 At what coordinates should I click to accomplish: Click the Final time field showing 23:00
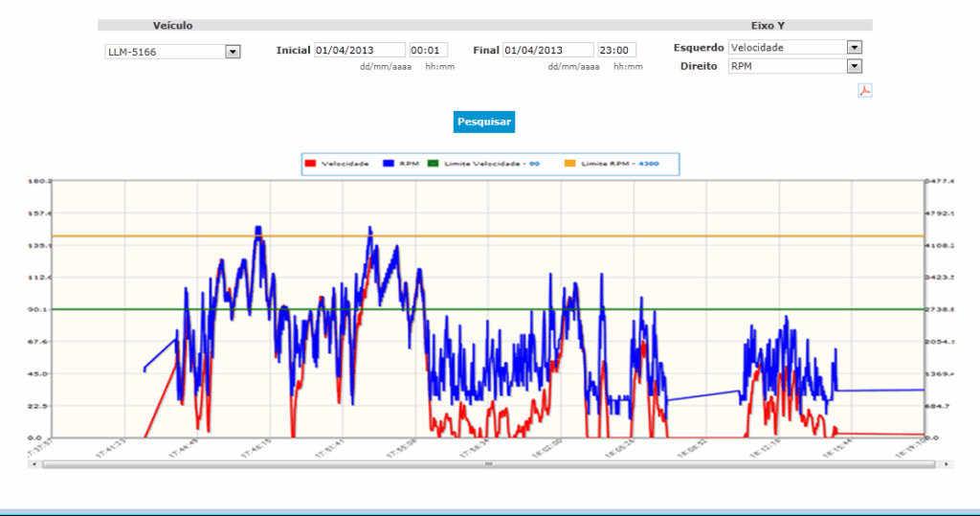tap(616, 50)
